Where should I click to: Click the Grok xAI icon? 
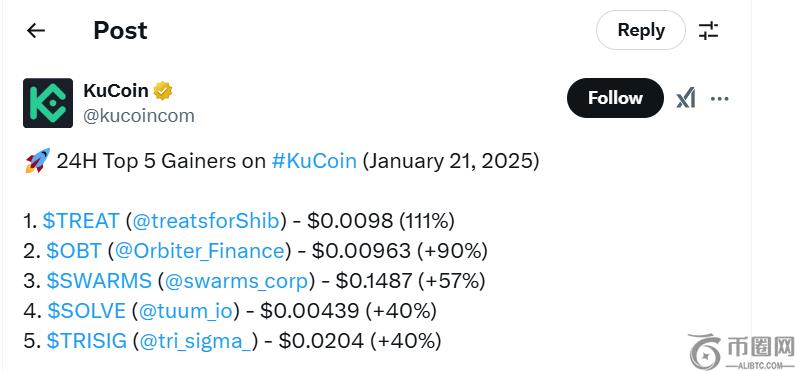click(x=685, y=98)
